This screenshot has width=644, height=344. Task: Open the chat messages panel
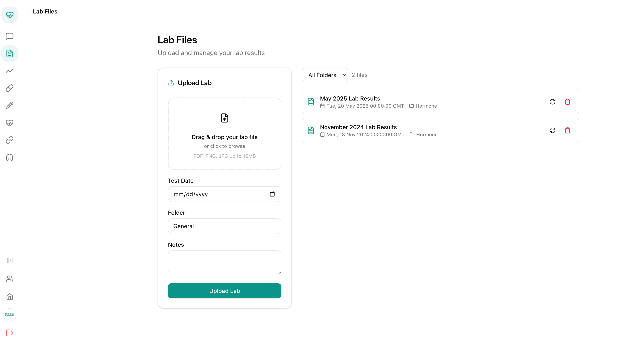10,36
